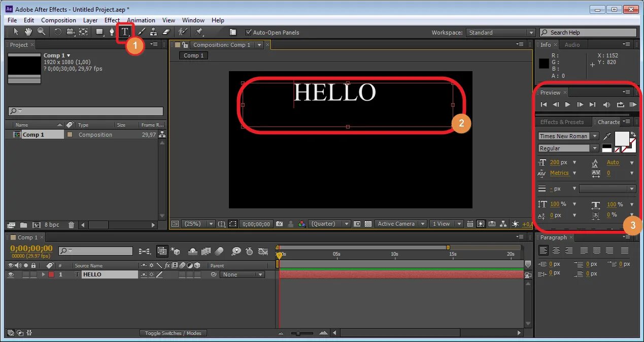Select the Eraser tool
This screenshot has height=342, width=644.
[167, 32]
